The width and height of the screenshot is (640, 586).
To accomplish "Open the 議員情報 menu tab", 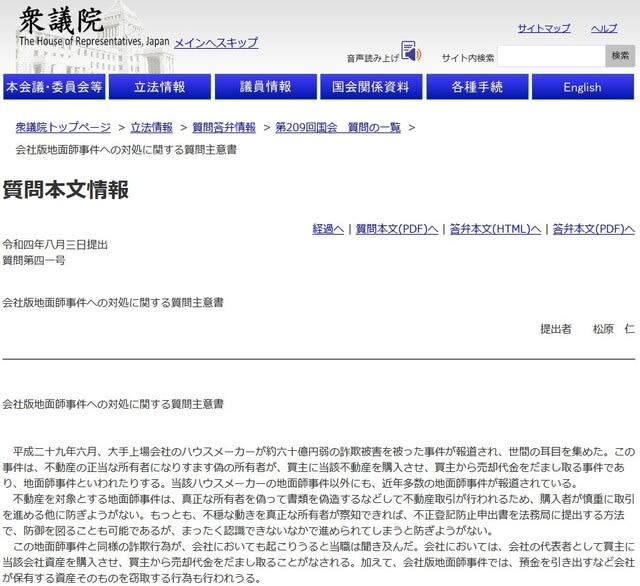I will [x=266, y=87].
